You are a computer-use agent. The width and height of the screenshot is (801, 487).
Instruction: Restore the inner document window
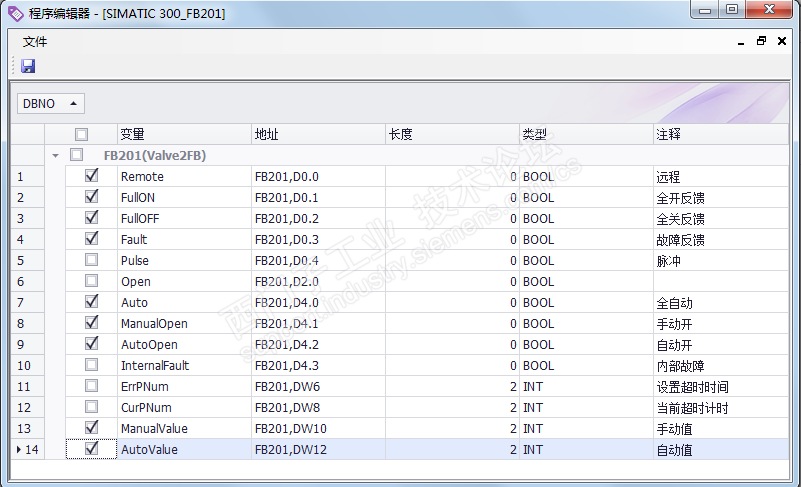761,41
